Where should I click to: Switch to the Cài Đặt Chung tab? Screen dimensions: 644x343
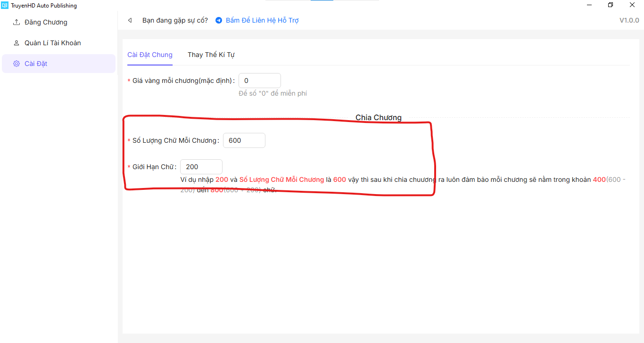(x=150, y=55)
